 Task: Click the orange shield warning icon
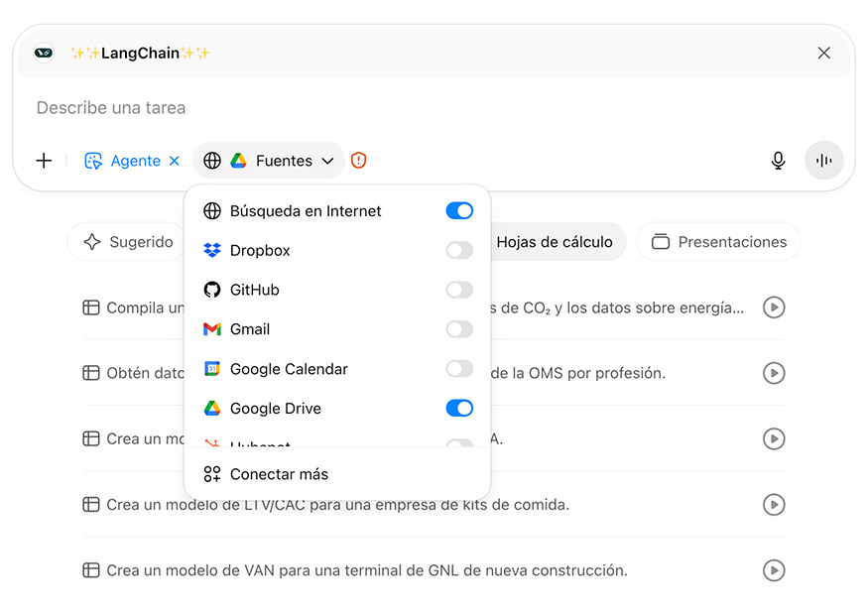pyautogui.click(x=359, y=161)
